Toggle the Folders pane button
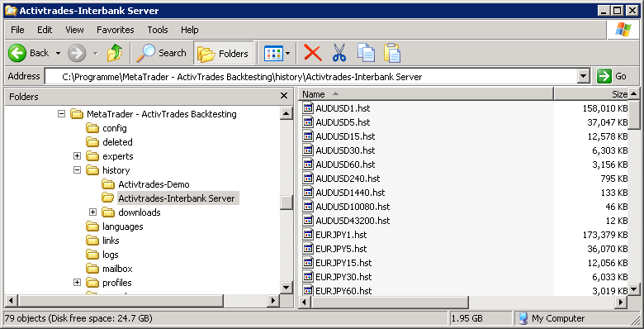 click(x=223, y=54)
